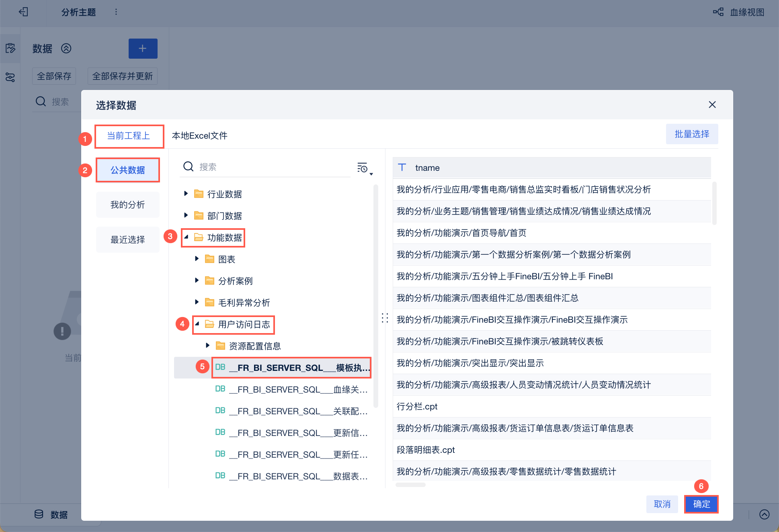Image resolution: width=779 pixels, height=532 pixels.
Task: Click the blue plus add-data button
Action: (143, 49)
